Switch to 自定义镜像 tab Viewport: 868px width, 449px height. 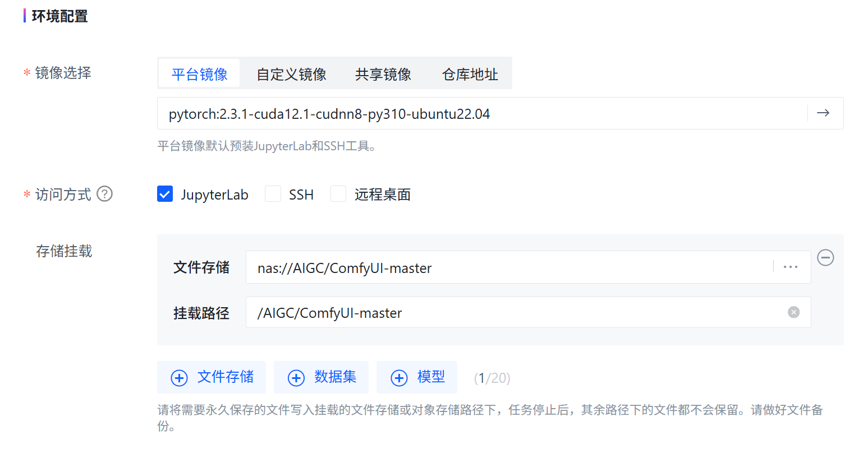291,73
